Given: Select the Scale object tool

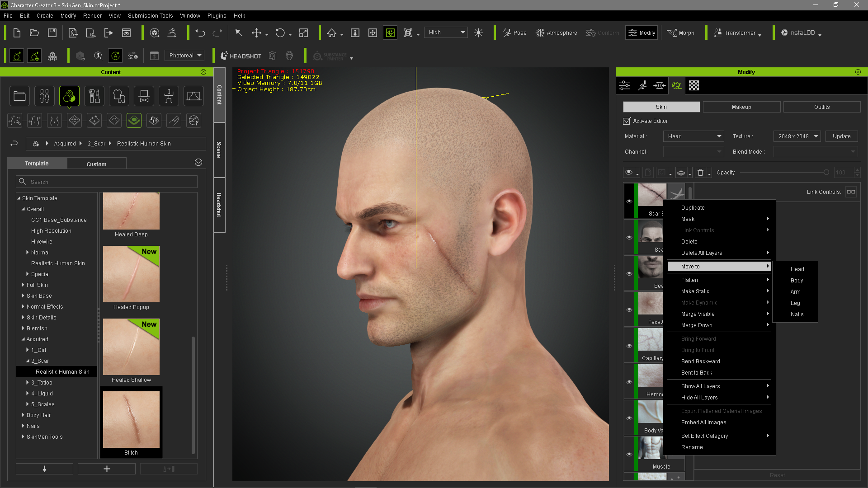Looking at the screenshot, I should coord(303,33).
